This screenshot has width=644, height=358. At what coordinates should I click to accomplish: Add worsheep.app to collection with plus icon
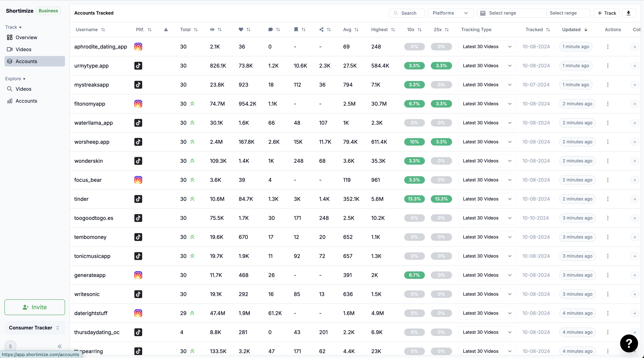coord(634,142)
